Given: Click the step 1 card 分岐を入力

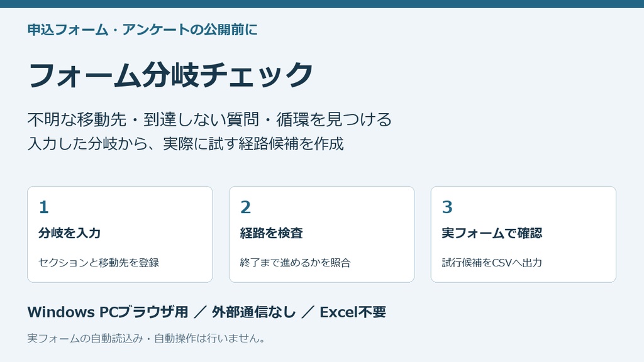Looking at the screenshot, I should pos(120,234).
